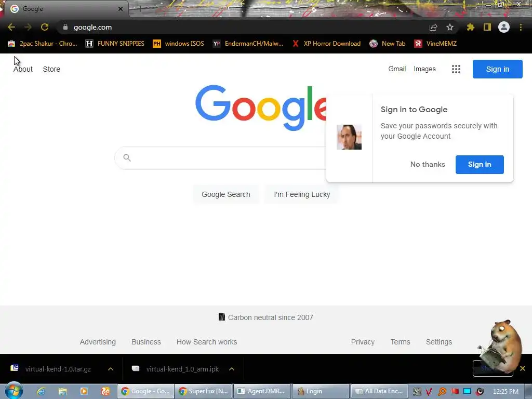Switch to the Login taskbar window
532x399 pixels.
pyautogui.click(x=321, y=391)
